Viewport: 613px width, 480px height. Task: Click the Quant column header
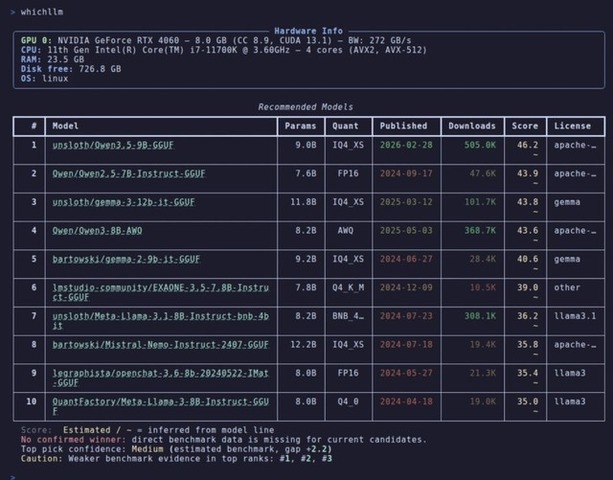[x=345, y=126]
